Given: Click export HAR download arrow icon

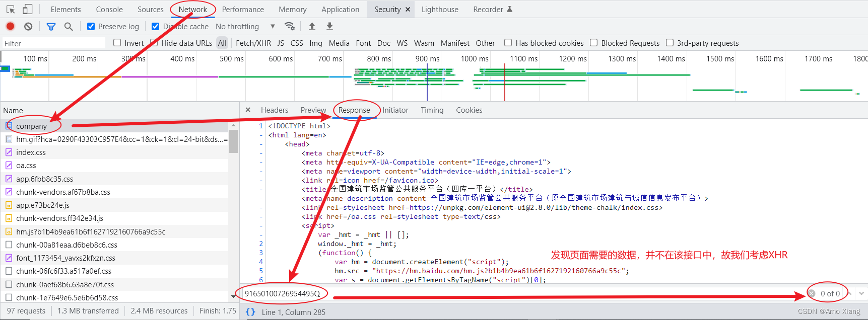Looking at the screenshot, I should click(x=329, y=26).
